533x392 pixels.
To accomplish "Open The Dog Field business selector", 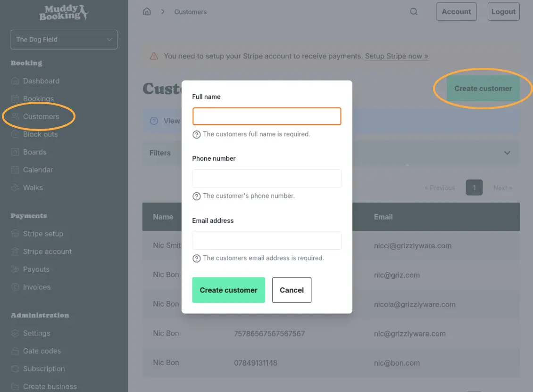I will pos(64,40).
